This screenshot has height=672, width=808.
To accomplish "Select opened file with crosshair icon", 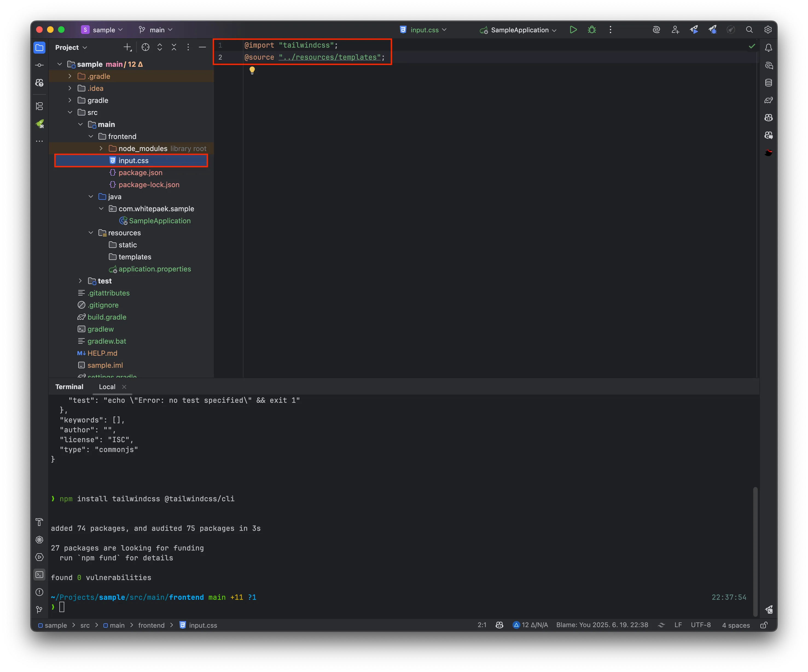I will pyautogui.click(x=146, y=47).
